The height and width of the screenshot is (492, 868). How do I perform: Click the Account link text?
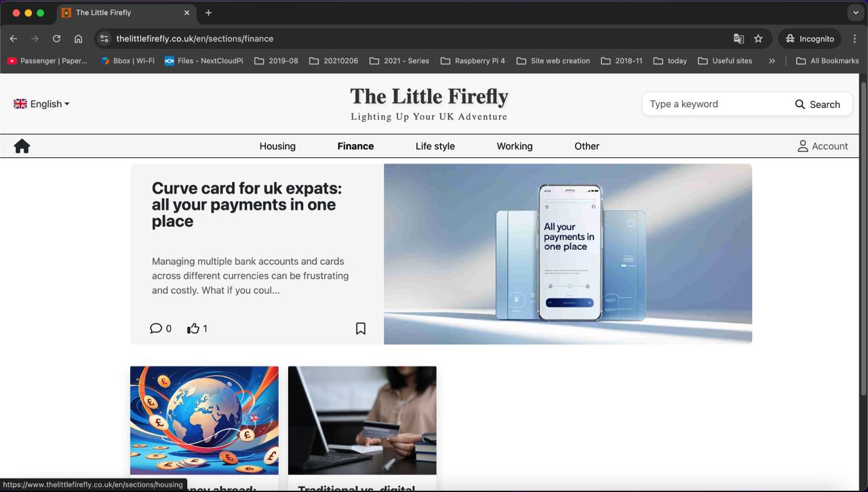tap(830, 146)
